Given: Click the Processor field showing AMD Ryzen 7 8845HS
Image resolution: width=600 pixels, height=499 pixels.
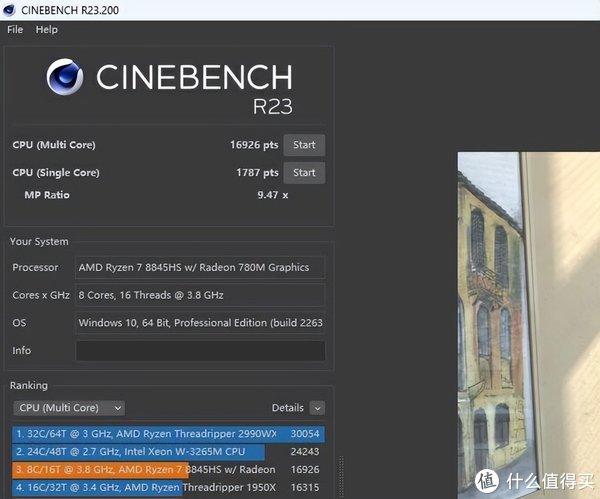Looking at the screenshot, I should 200,267.
